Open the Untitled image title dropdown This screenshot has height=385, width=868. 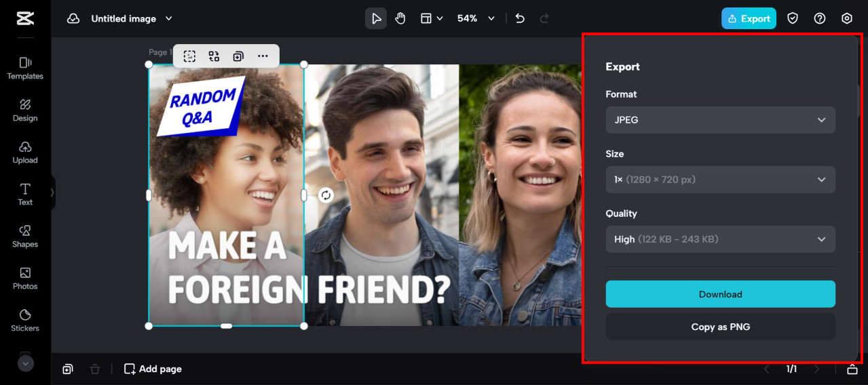pos(132,19)
